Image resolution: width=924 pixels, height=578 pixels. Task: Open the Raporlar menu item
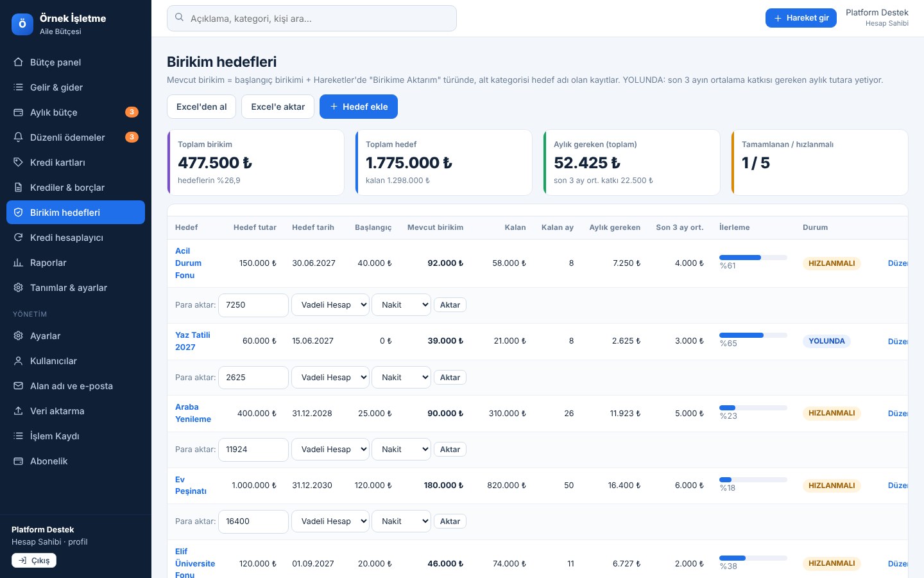[x=76, y=263]
